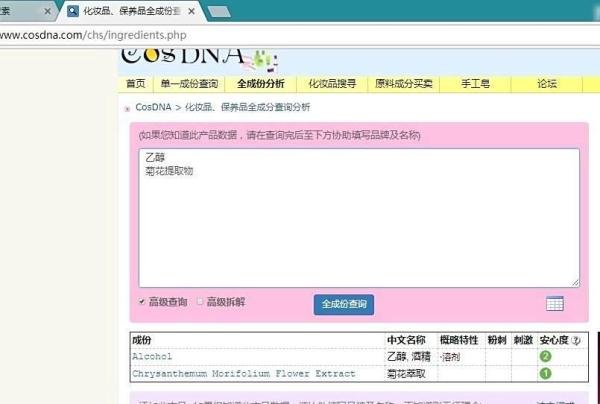Click the 中文名称 column header

click(x=406, y=340)
